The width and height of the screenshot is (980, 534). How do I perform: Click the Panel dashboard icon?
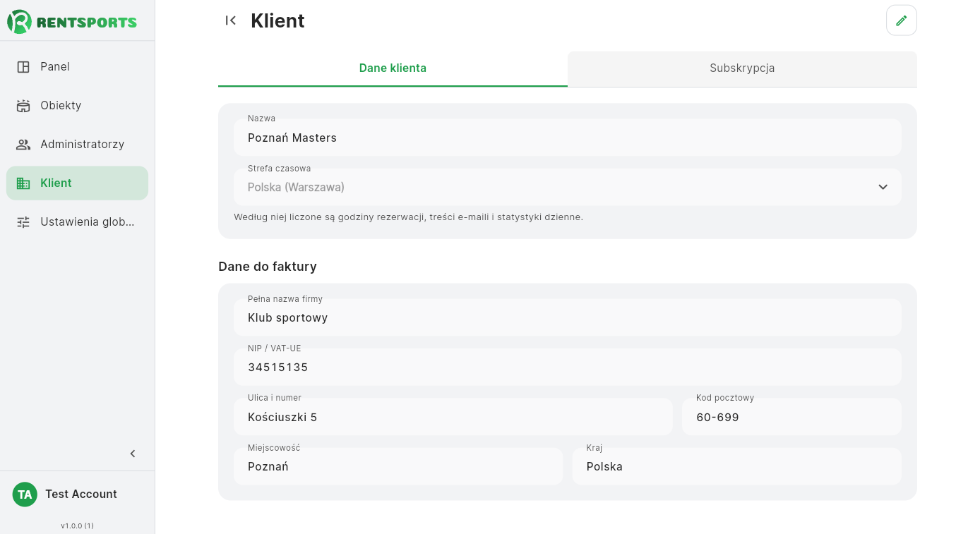pos(23,67)
